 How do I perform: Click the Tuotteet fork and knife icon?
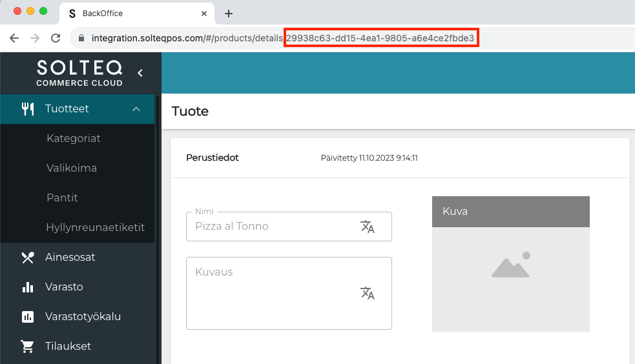tap(28, 109)
